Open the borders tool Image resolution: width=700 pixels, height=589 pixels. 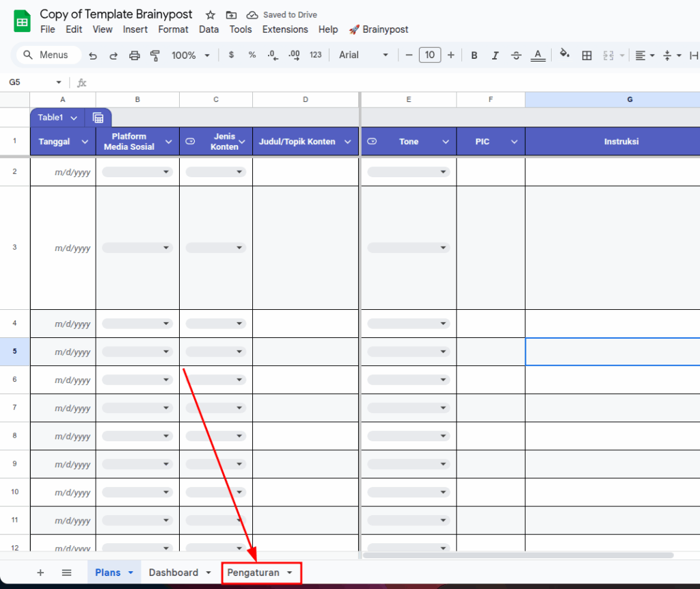coord(587,55)
